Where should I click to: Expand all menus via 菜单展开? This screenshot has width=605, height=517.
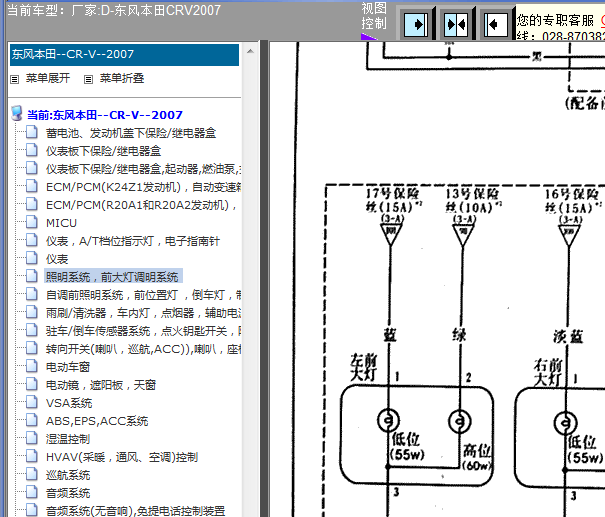[x=48, y=78]
